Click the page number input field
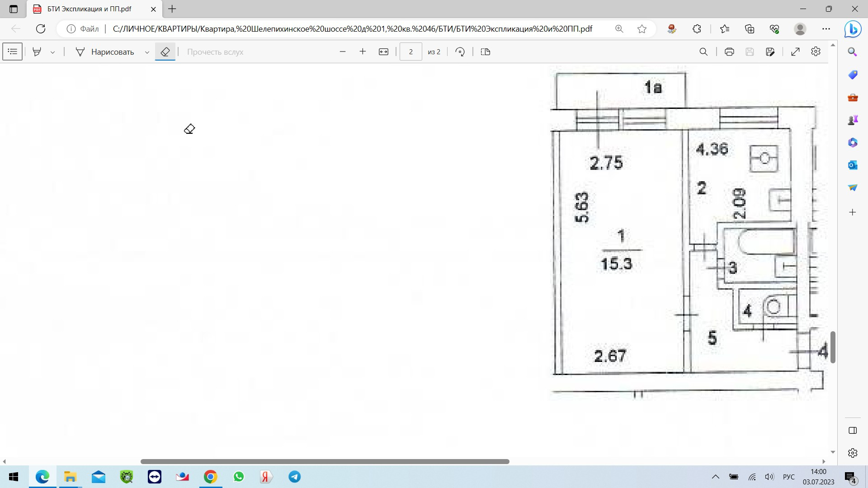This screenshot has width=868, height=488. (410, 52)
